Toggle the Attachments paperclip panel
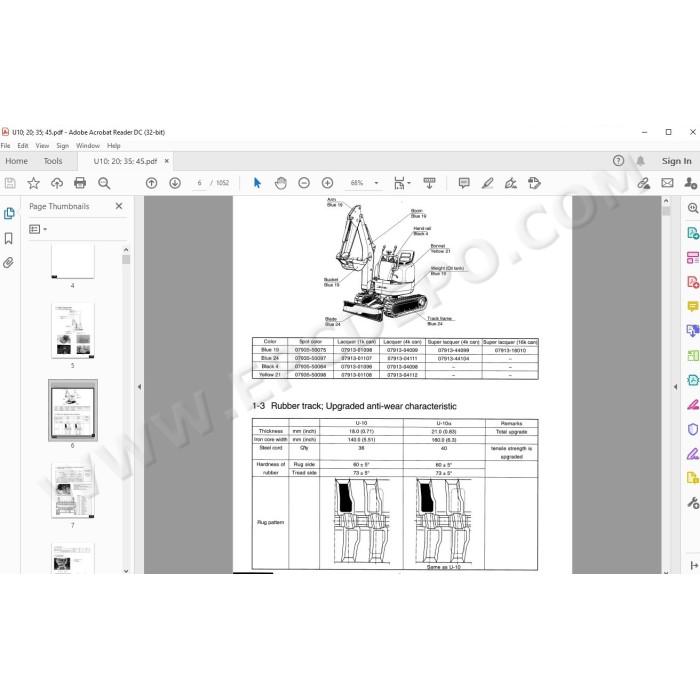Viewport: 700px width, 700px height. [8, 262]
